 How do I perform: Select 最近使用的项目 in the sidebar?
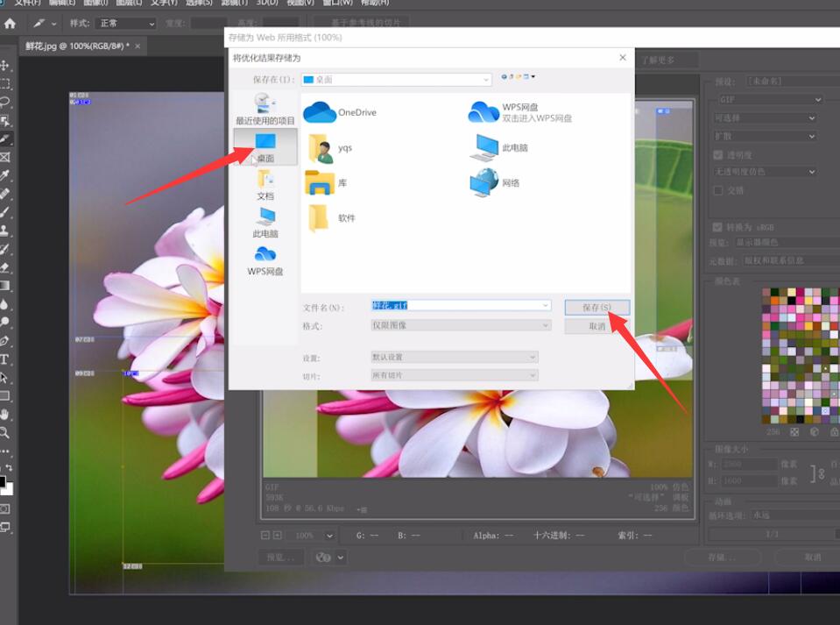265,109
